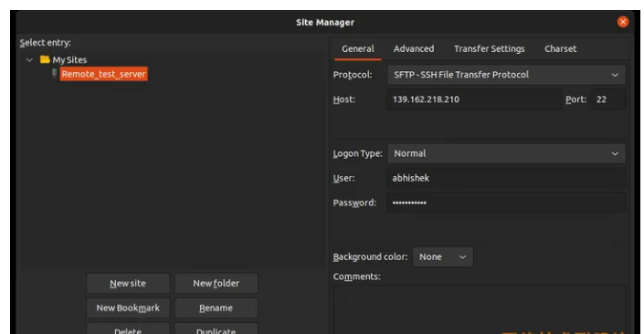Screen dimensions: 644x334
Task: Click the New folder button
Action: 216,283
